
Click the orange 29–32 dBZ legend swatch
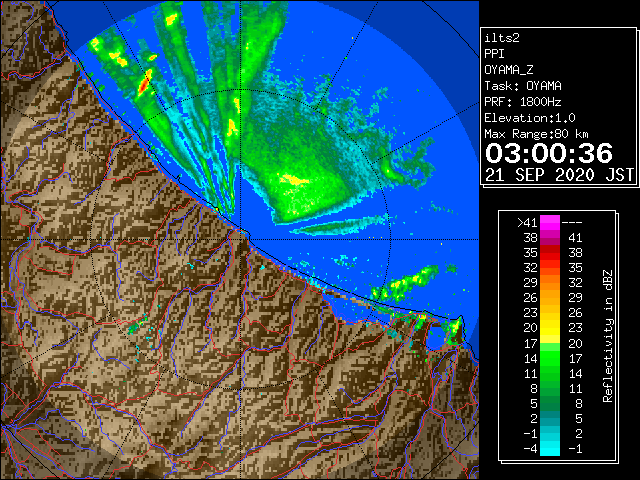550,283
